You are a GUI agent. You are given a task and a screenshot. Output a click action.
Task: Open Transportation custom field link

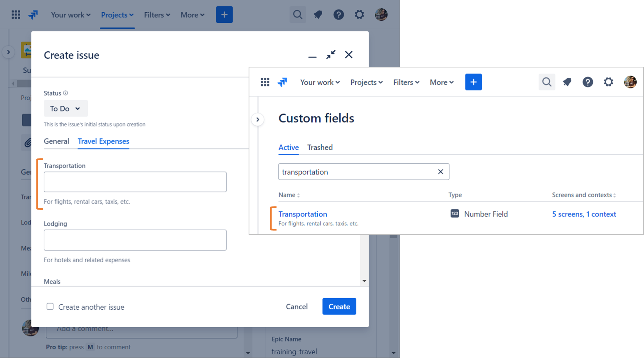coord(303,214)
